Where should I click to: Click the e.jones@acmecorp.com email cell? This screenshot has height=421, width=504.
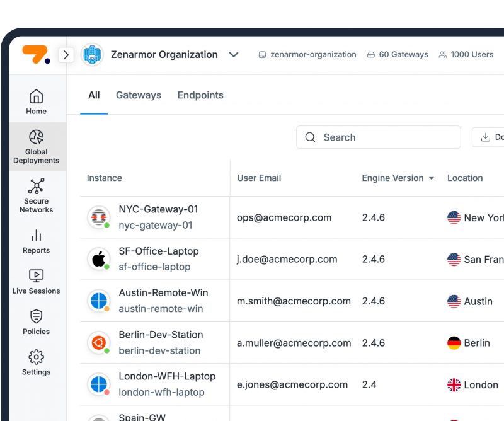click(292, 384)
